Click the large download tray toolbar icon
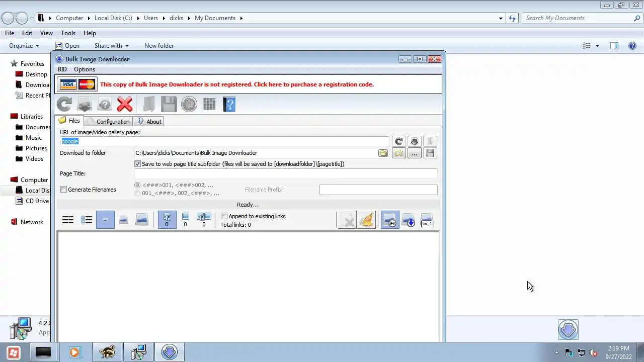This screenshot has height=362, width=644. coord(85,104)
